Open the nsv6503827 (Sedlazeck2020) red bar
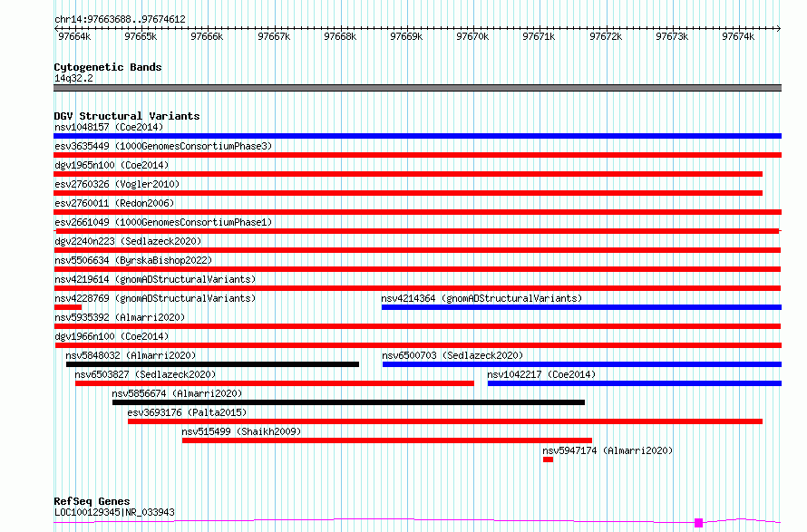807x532 pixels. tap(275, 383)
